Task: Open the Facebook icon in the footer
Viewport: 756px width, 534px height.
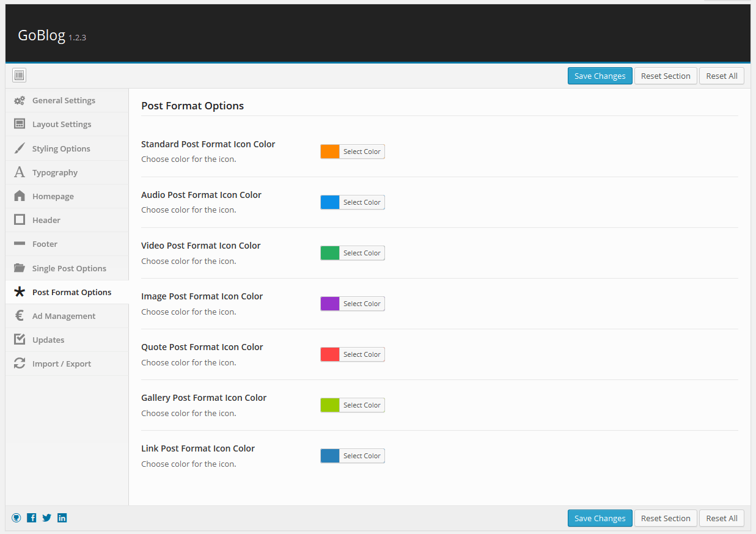Action: [32, 518]
